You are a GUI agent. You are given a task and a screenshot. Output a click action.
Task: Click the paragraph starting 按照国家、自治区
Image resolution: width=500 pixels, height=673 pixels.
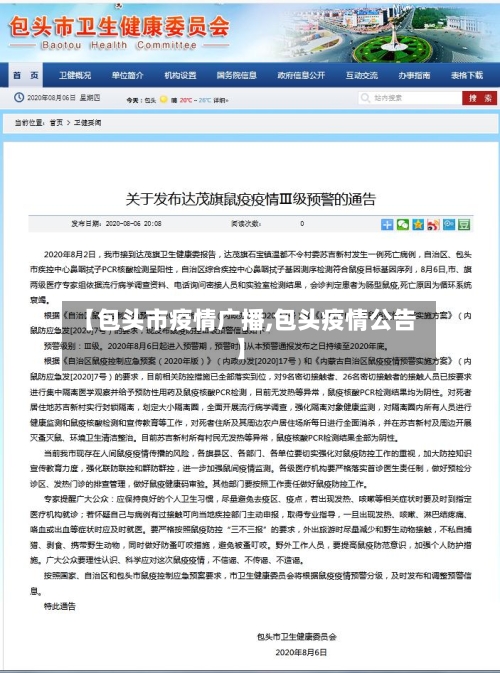[251, 583]
